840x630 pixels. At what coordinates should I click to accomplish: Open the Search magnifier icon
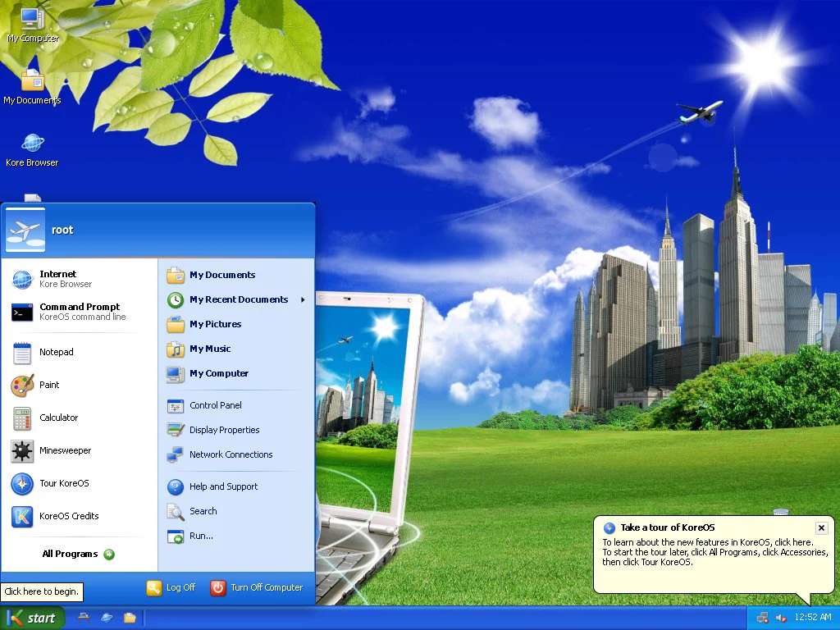[x=176, y=512]
